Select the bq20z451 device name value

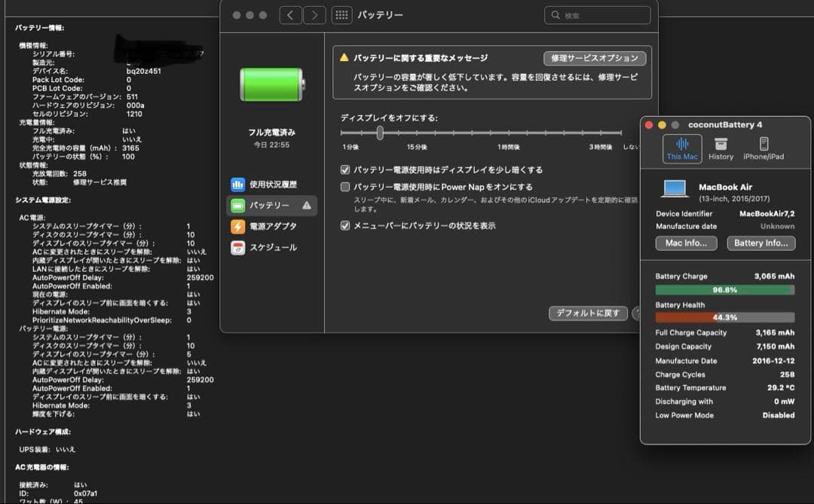pos(144,71)
